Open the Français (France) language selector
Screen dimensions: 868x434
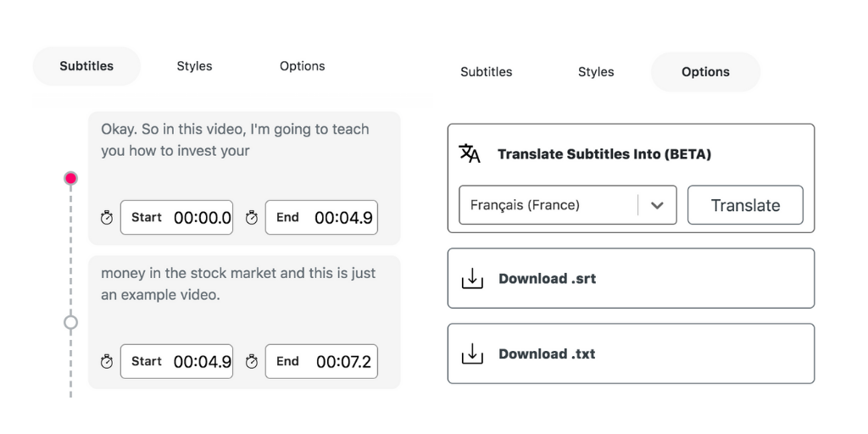click(568, 205)
